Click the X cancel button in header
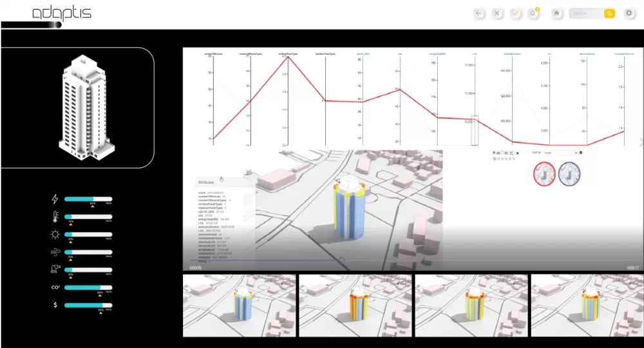644x348 pixels. [497, 13]
